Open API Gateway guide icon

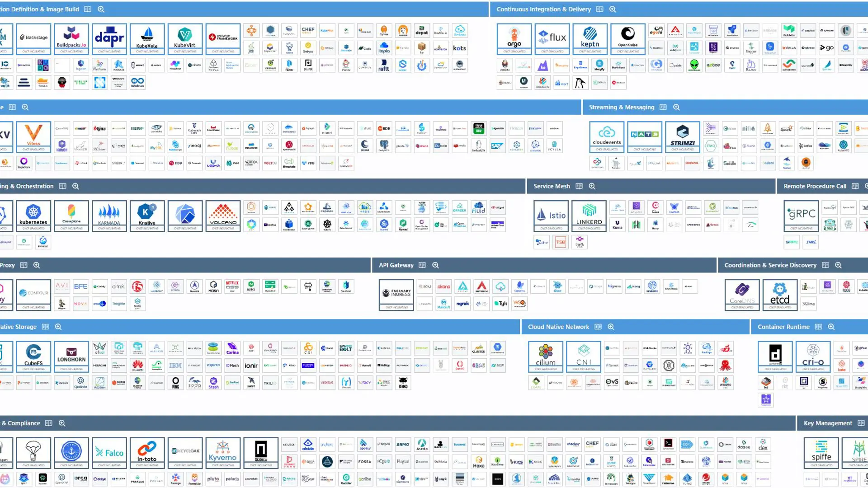tap(422, 265)
